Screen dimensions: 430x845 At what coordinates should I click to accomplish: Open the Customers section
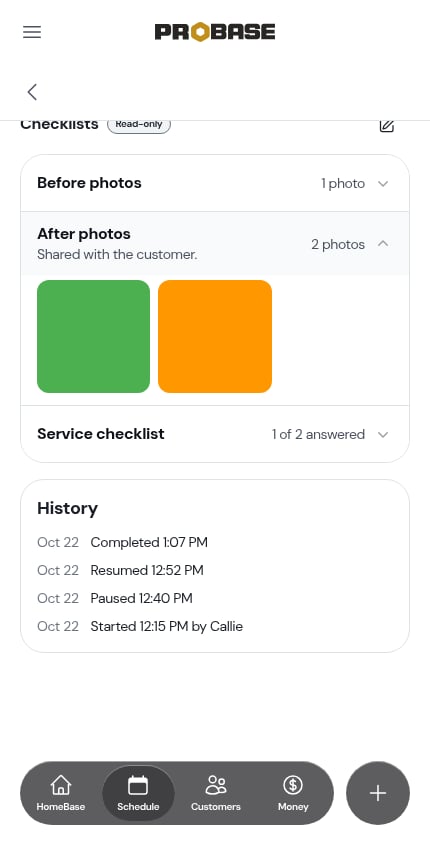coord(216,793)
